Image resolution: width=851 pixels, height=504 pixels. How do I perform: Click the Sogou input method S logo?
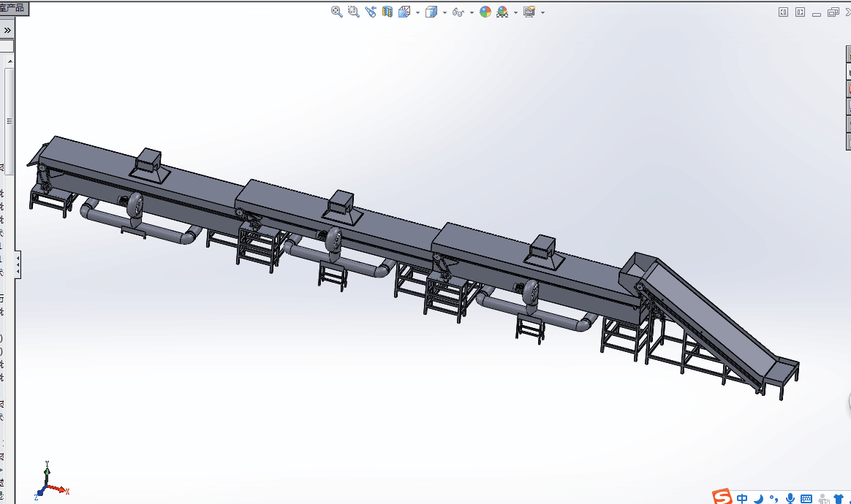(722, 497)
